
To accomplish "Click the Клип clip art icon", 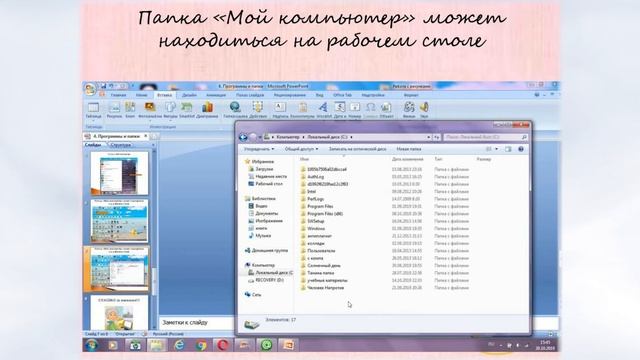I will coord(130,110).
